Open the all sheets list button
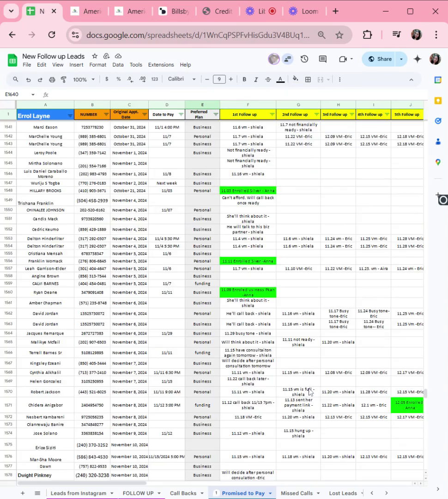Viewport: 448px width, 499px height. (x=37, y=493)
